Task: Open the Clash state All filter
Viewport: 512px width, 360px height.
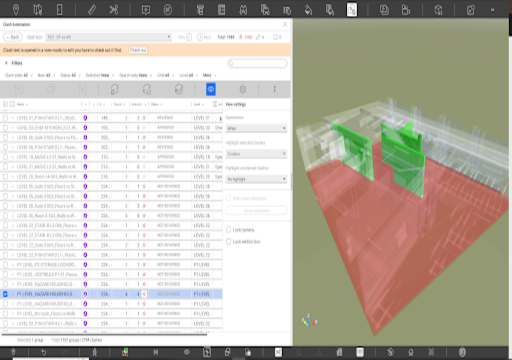Action: pos(19,75)
